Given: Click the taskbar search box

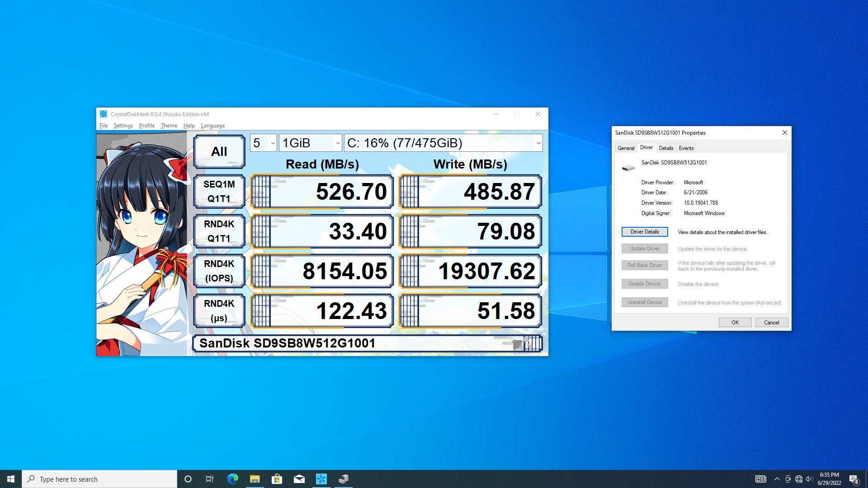Looking at the screenshot, I should (x=99, y=479).
